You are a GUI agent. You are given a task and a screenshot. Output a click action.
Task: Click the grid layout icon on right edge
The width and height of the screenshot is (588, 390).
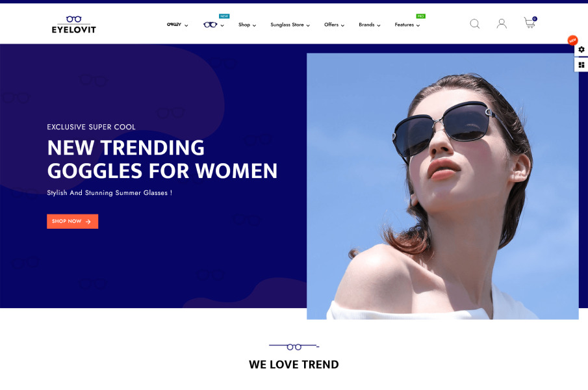(581, 64)
